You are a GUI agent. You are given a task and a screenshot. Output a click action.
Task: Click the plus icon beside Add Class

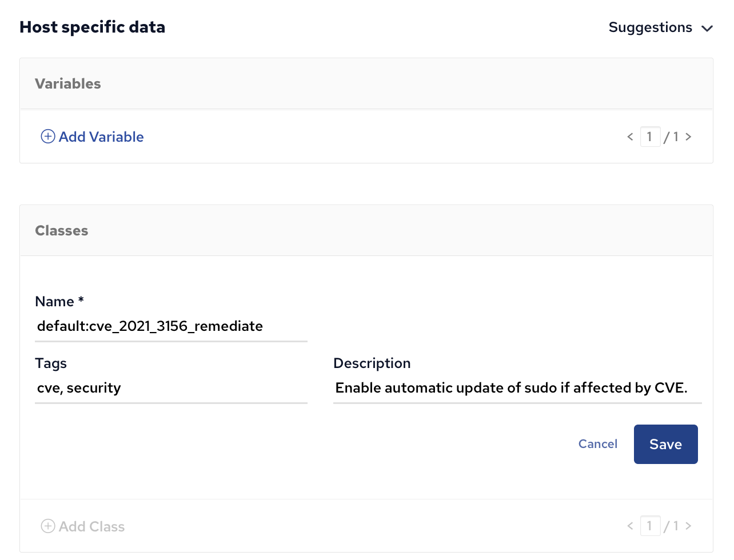click(x=48, y=526)
